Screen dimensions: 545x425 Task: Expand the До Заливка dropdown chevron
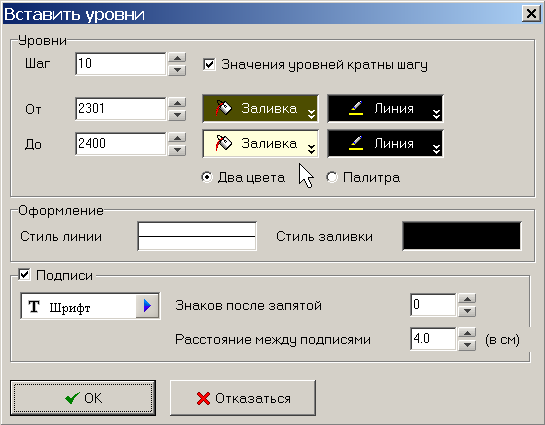click(x=311, y=148)
